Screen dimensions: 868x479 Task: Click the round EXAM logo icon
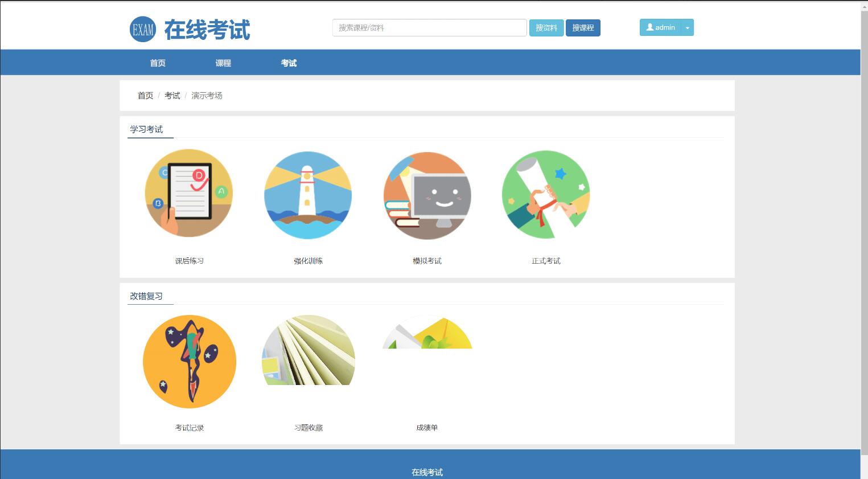(x=143, y=29)
